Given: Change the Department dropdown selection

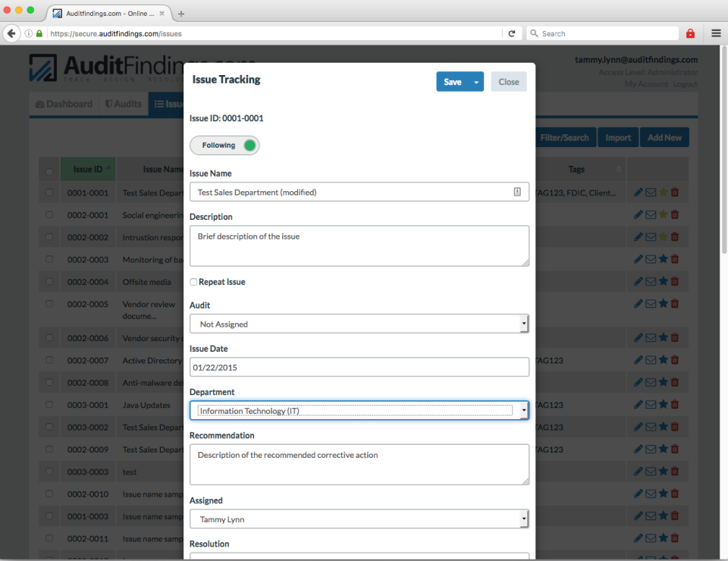Looking at the screenshot, I should (x=359, y=410).
